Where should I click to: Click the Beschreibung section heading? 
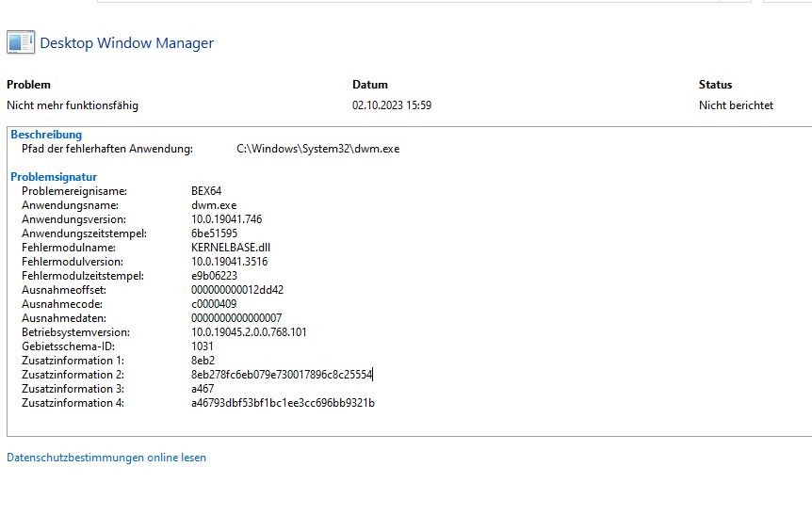(46, 135)
